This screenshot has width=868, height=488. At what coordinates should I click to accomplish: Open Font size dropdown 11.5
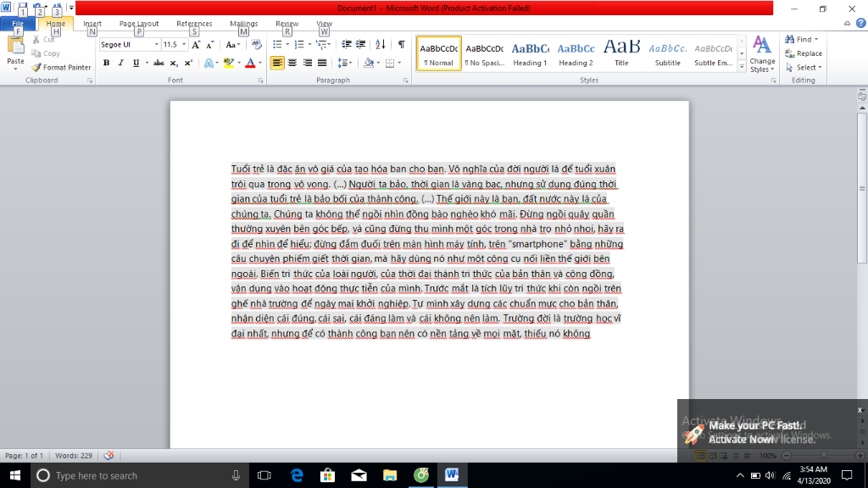[x=184, y=45]
